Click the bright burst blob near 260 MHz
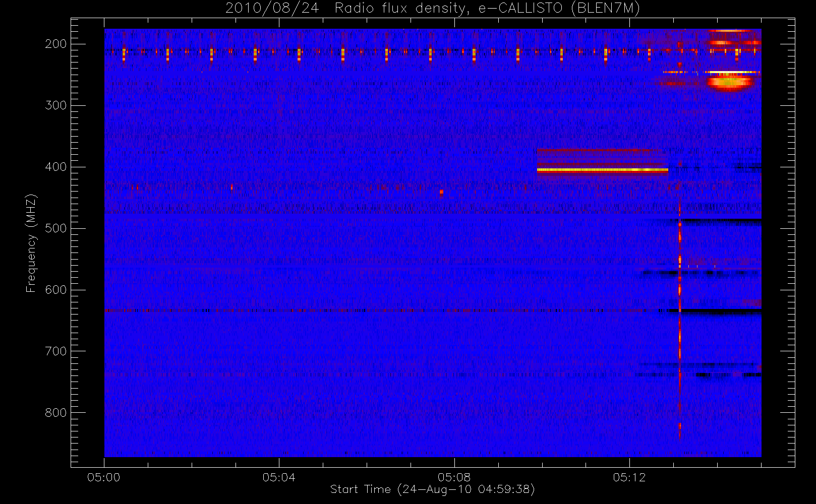The height and width of the screenshot is (504, 816). (x=730, y=82)
